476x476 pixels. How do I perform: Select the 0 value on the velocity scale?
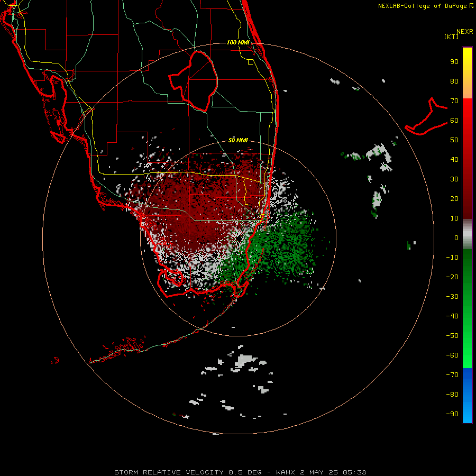pos(456,238)
